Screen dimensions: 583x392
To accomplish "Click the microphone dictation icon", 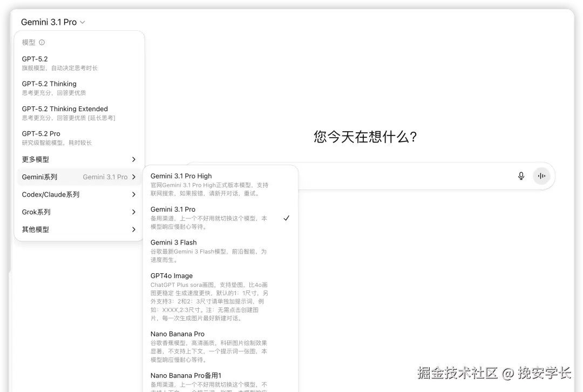I will point(521,176).
